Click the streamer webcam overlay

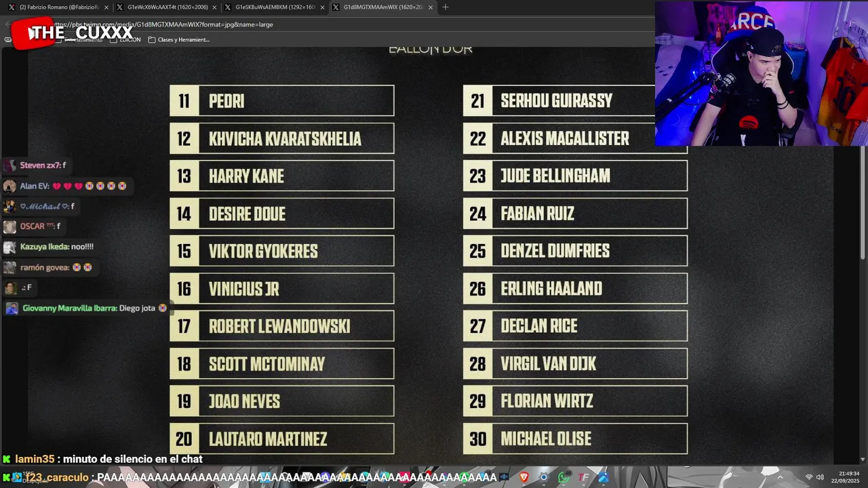point(762,73)
